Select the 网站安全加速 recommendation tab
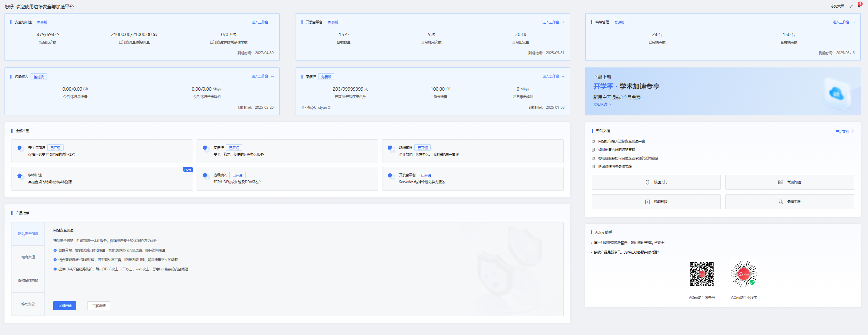The width and height of the screenshot is (868, 335). (x=28, y=234)
